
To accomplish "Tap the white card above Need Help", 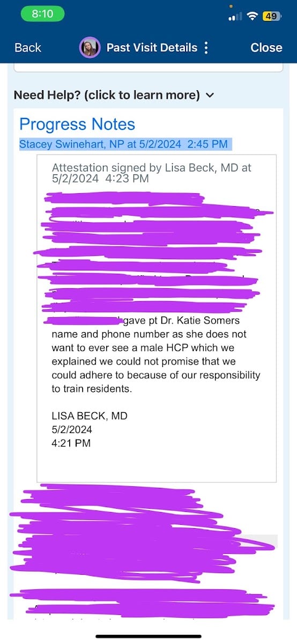I will pos(148,68).
